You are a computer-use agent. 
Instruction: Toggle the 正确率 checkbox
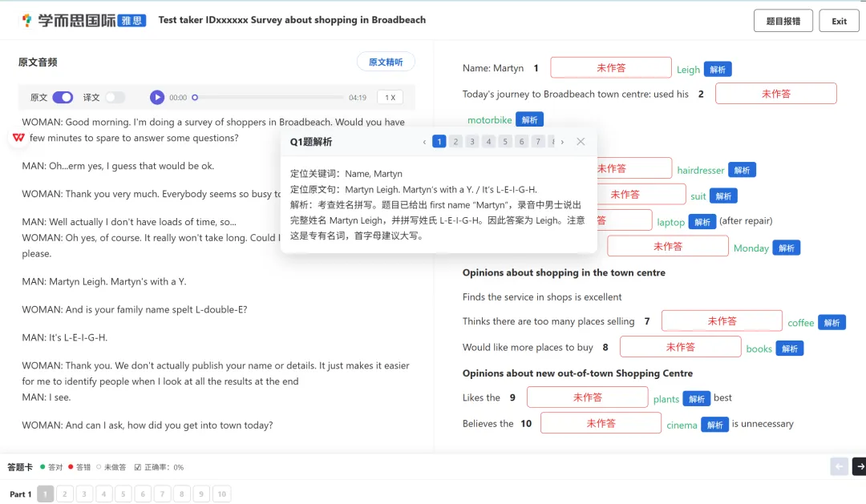138,467
